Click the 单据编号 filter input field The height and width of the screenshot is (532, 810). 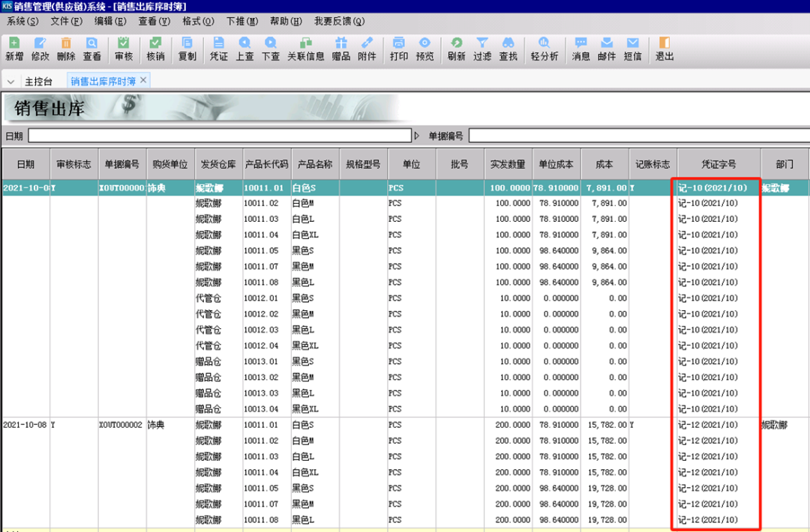[637, 136]
